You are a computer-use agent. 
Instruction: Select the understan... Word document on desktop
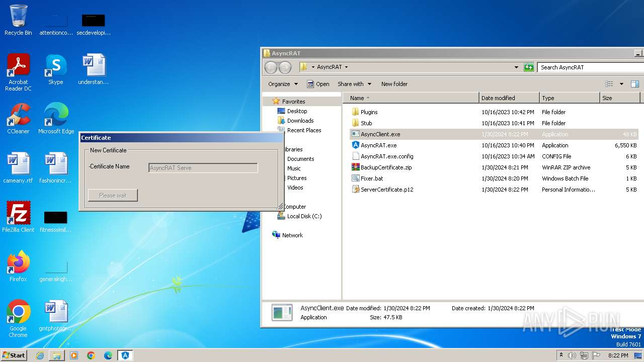[x=94, y=69]
